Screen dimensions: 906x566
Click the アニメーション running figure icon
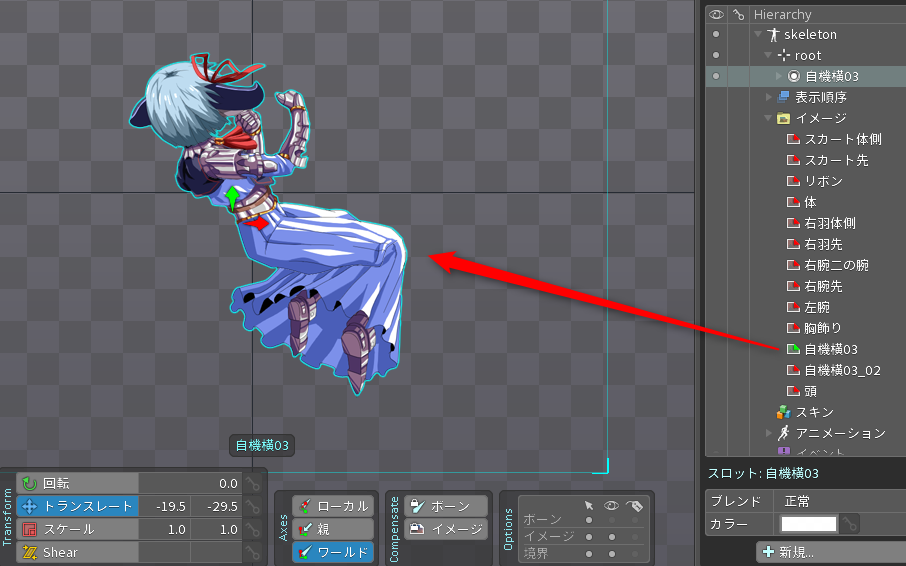click(x=784, y=433)
